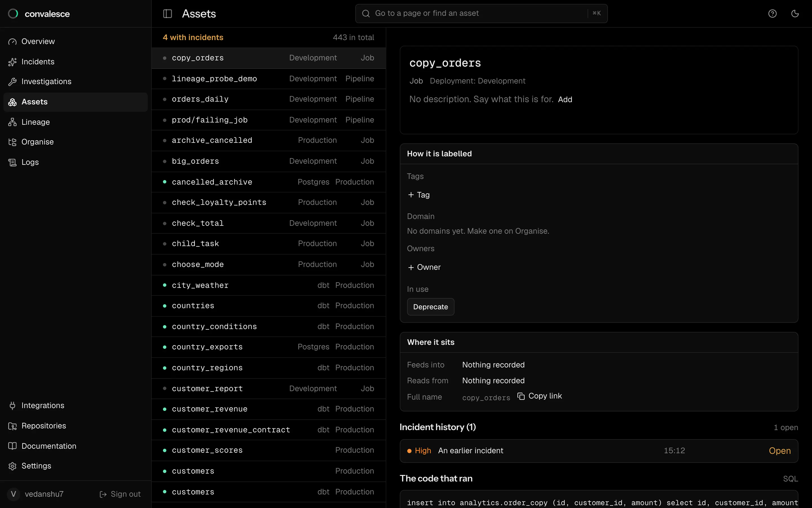Select customer_revenue_contract asset row

click(x=268, y=430)
